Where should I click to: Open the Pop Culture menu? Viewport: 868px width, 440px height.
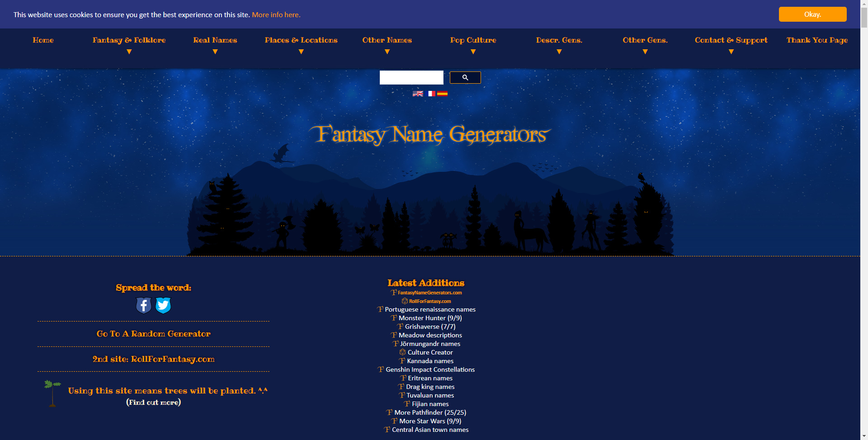point(473,40)
